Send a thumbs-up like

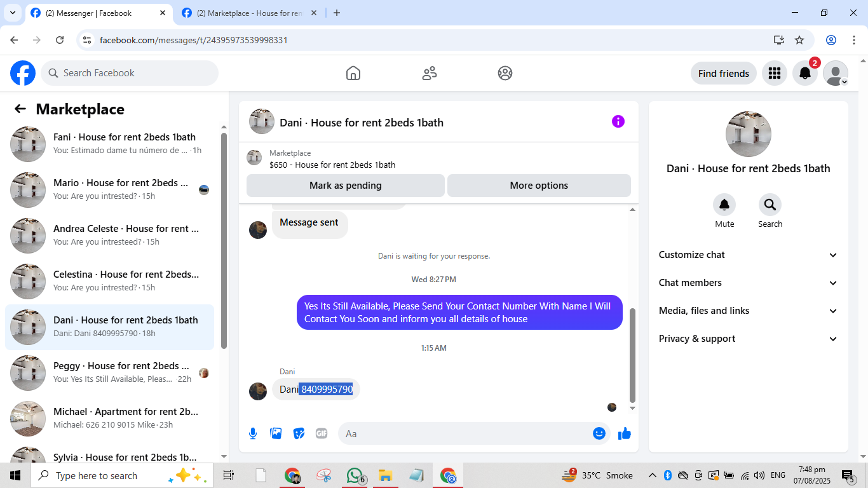point(625,433)
